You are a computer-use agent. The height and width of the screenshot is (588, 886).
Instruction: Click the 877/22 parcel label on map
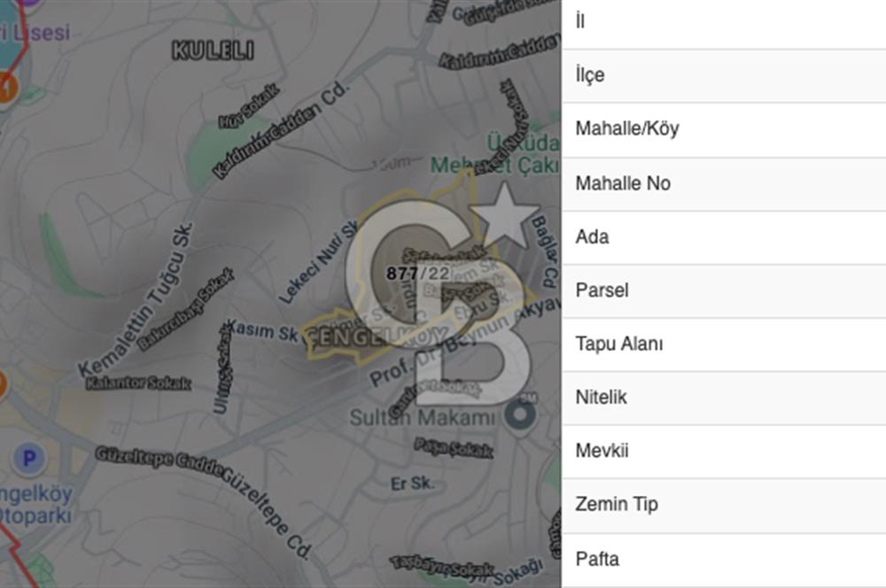417,274
